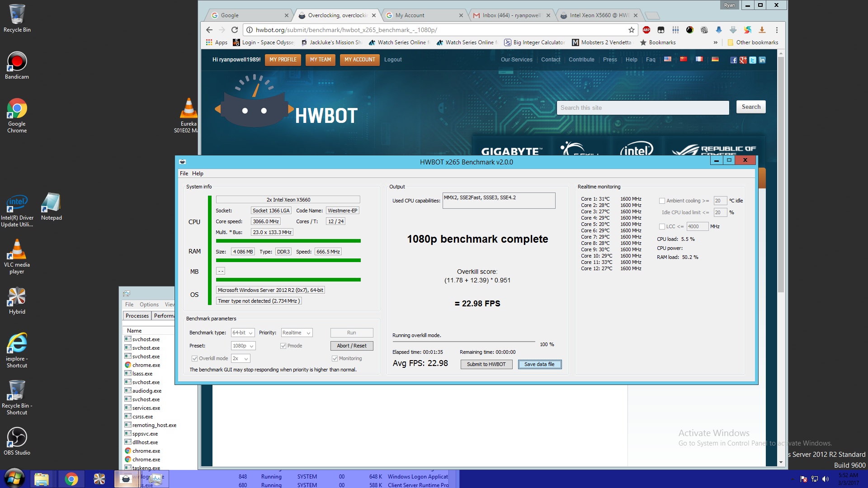Open the Intel Driver Update Utility icon
Viewport: 868px width, 488px height.
tap(17, 210)
